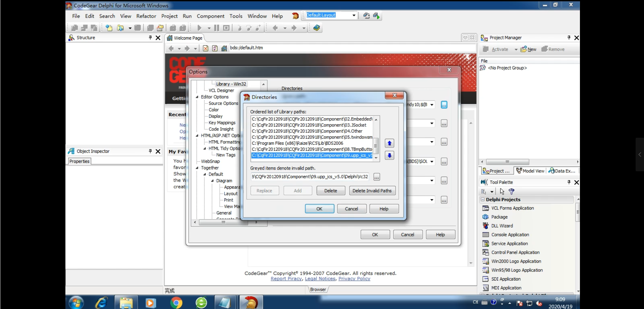This screenshot has height=309, width=644.
Task: Click the Tool Palette pointer cursor icon
Action: coord(502,191)
